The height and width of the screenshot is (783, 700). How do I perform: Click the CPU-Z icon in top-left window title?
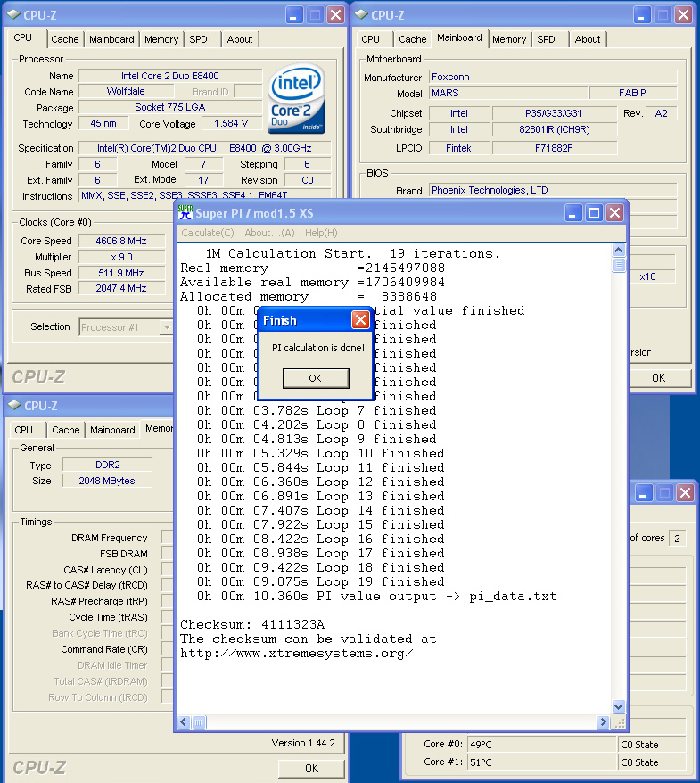click(x=13, y=15)
